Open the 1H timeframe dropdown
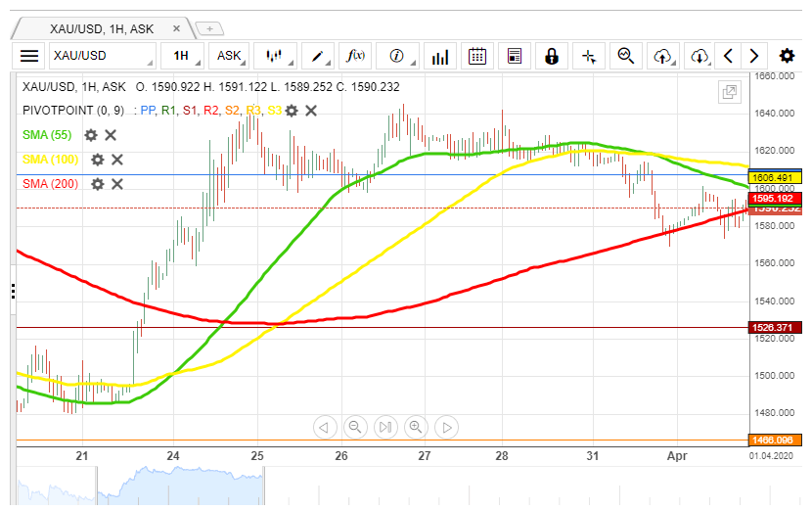The image size is (812, 510). tap(183, 56)
